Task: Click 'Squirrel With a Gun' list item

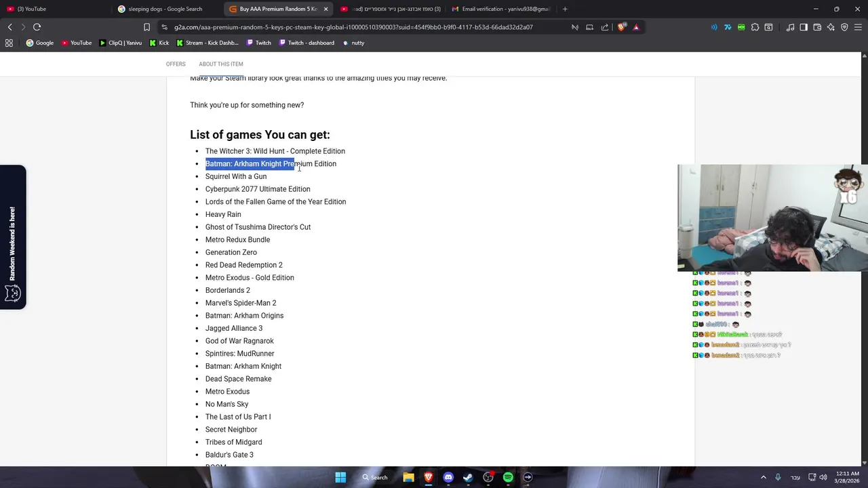Action: [236, 176]
